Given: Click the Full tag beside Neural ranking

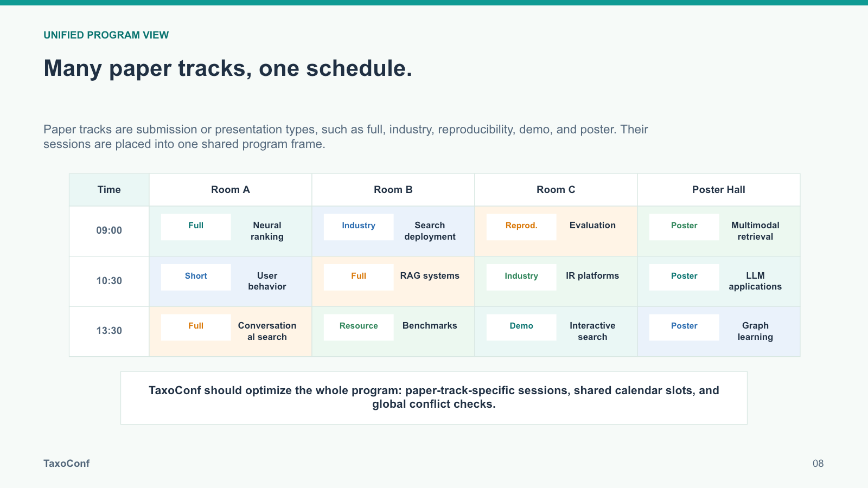Looking at the screenshot, I should pyautogui.click(x=196, y=227).
